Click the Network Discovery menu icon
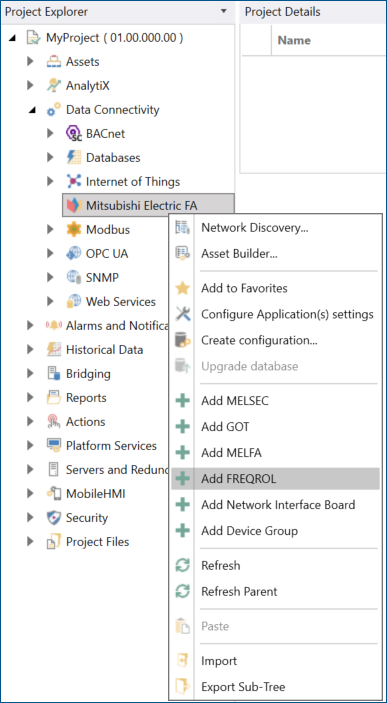 point(183,228)
